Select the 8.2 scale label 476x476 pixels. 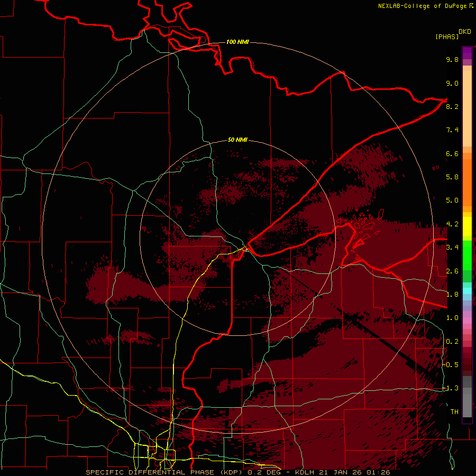point(452,106)
